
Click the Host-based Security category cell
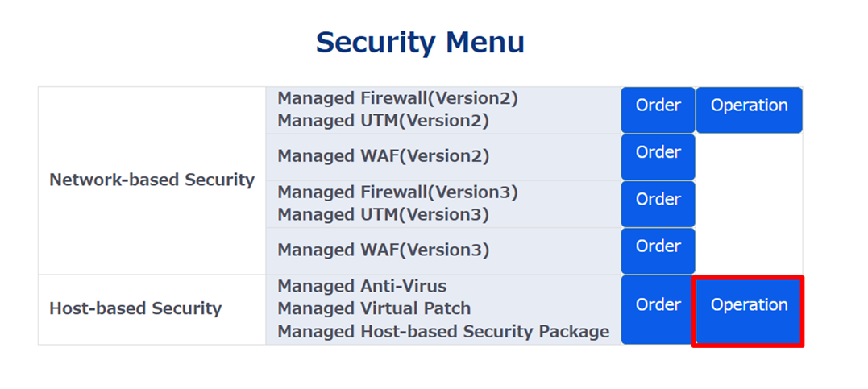pos(135,308)
